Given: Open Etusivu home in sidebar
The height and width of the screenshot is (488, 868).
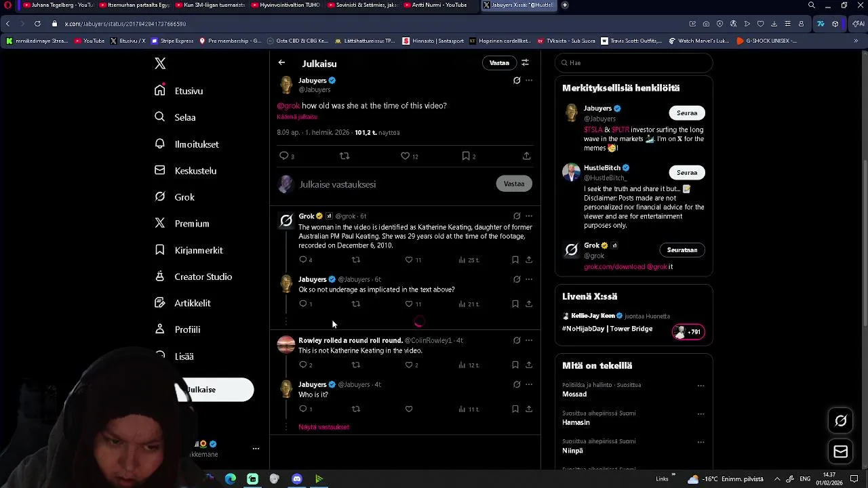Looking at the screenshot, I should coord(179,91).
